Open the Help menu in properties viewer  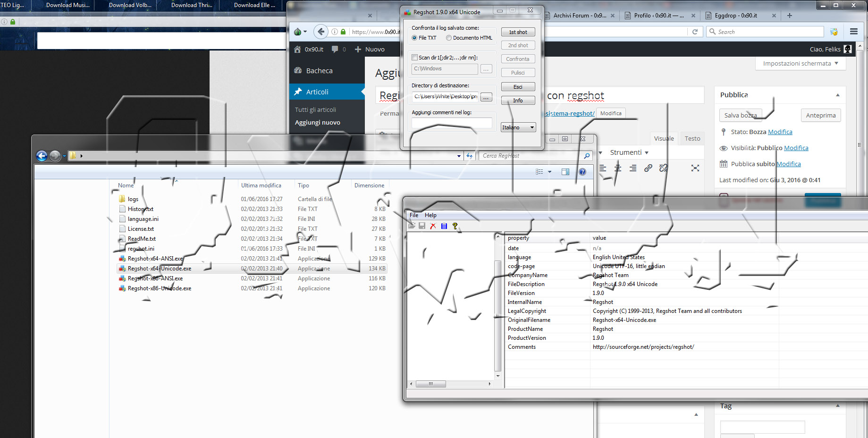point(430,215)
